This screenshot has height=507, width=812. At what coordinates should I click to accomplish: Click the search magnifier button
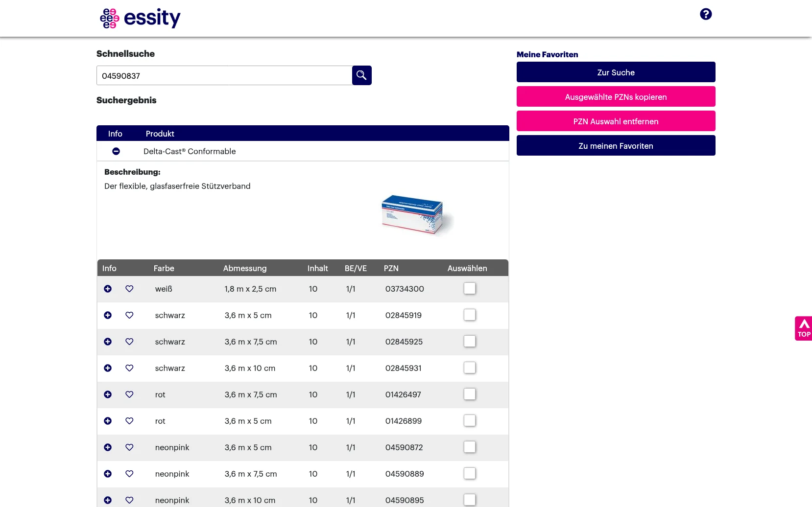361,75
